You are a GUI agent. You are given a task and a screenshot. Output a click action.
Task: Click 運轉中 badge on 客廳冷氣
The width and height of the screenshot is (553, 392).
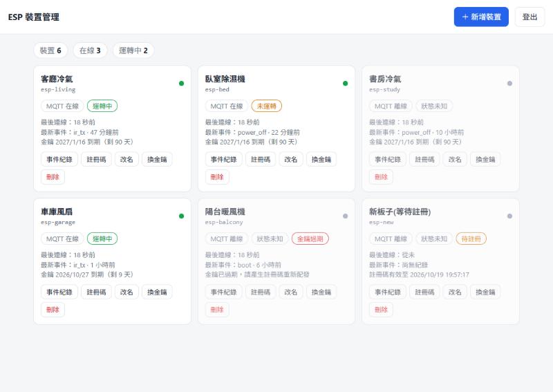click(102, 106)
